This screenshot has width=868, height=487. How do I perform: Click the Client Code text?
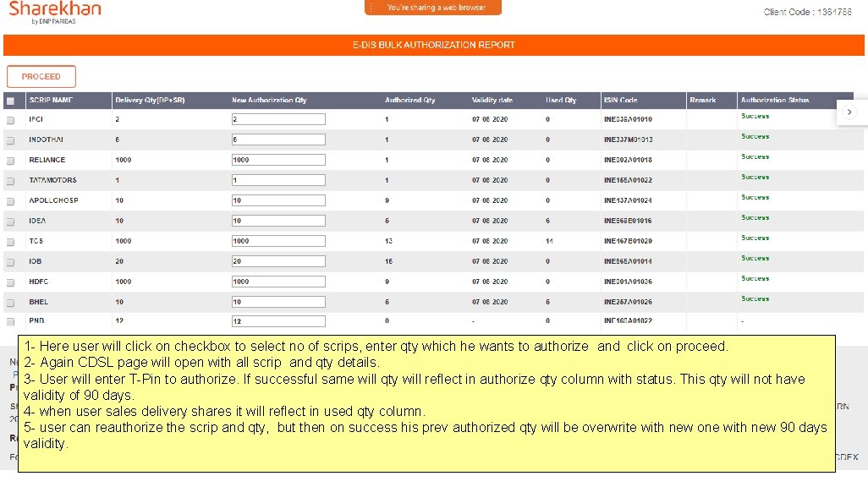[x=808, y=12]
